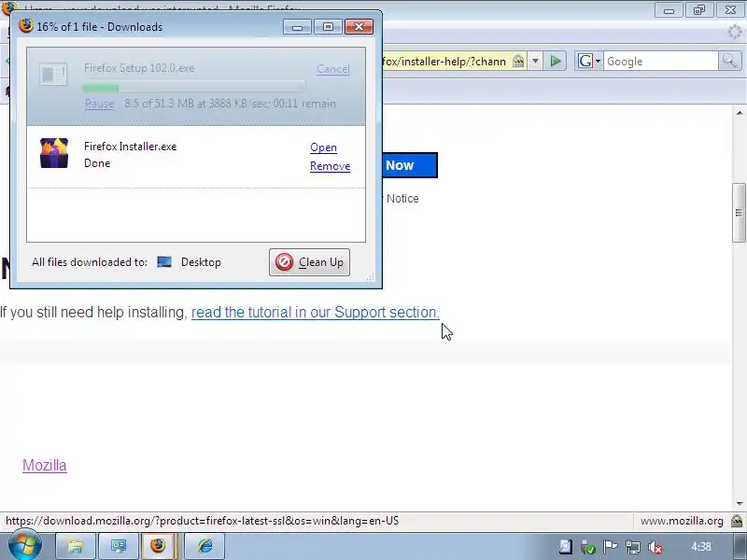Click the Show desktop strip

click(x=740, y=546)
